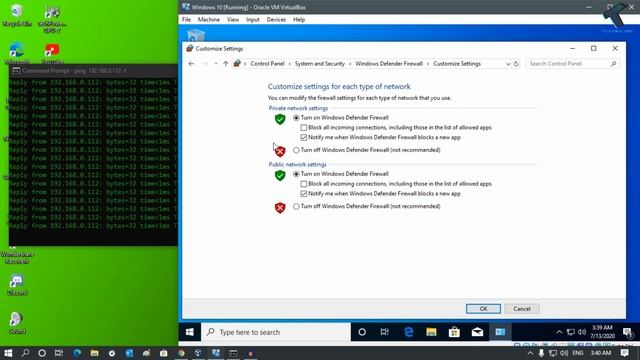Open host Task View icon
The image size is (640, 360).
pos(59,353)
